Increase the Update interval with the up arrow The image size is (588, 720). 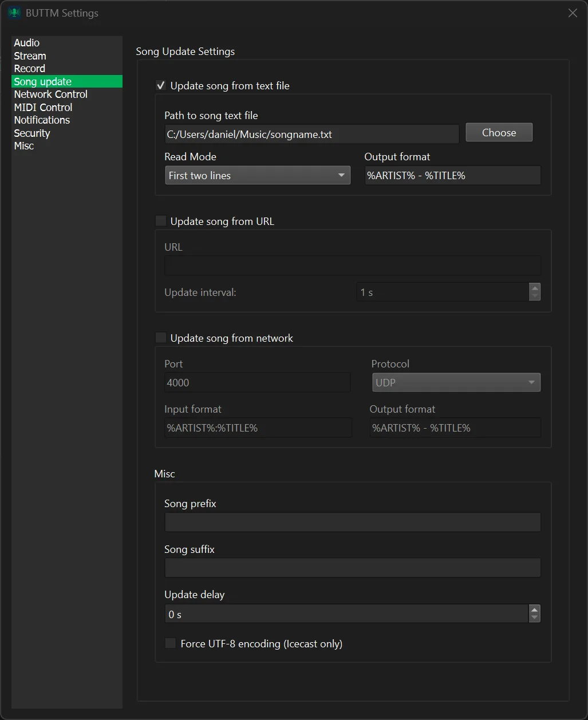point(534,288)
